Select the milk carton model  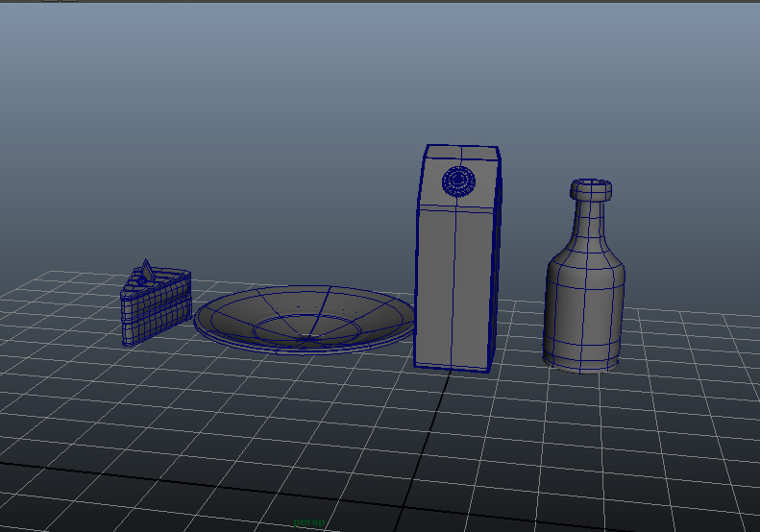tap(457, 258)
